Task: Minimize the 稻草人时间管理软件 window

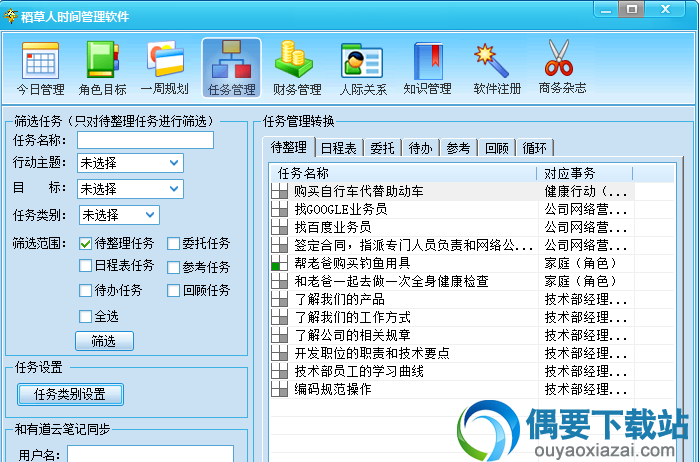Action: (x=606, y=9)
